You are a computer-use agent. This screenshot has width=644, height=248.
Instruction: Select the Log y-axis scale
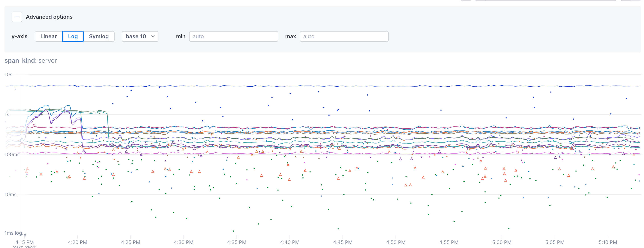coord(73,36)
